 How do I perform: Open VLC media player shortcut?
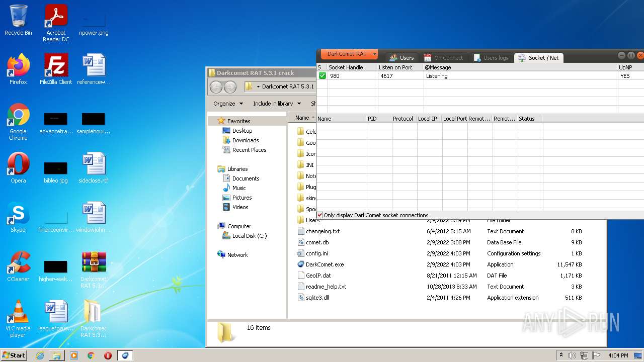pos(18,319)
